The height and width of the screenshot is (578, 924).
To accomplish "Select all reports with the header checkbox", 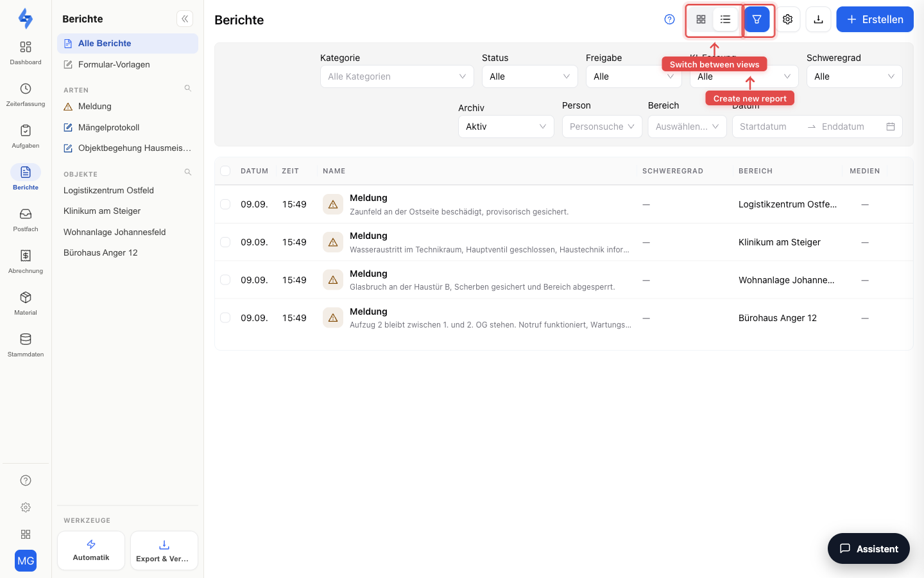I will point(225,171).
